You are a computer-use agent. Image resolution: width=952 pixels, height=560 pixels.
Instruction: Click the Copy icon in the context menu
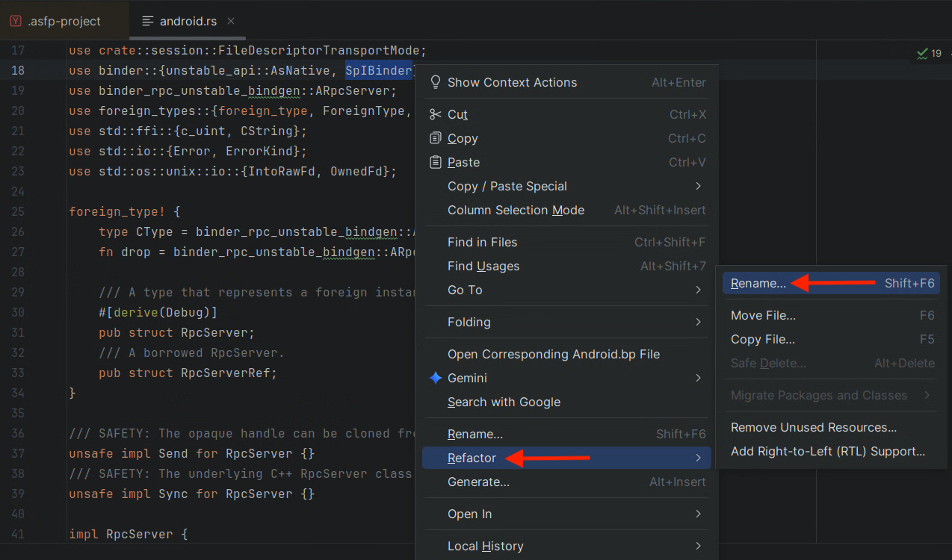tap(436, 138)
